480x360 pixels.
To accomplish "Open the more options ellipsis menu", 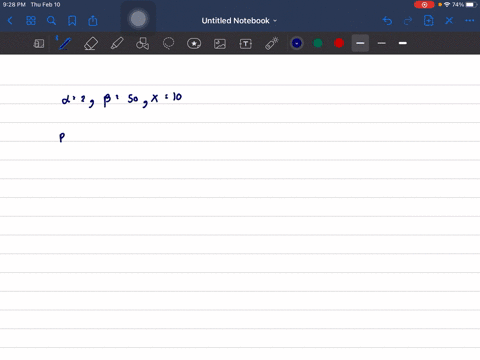I will click(470, 21).
